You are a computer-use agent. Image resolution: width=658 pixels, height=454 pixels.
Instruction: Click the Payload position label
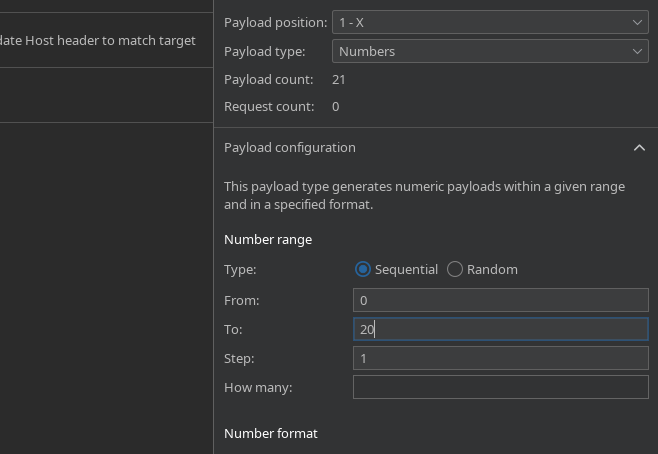(x=275, y=22)
